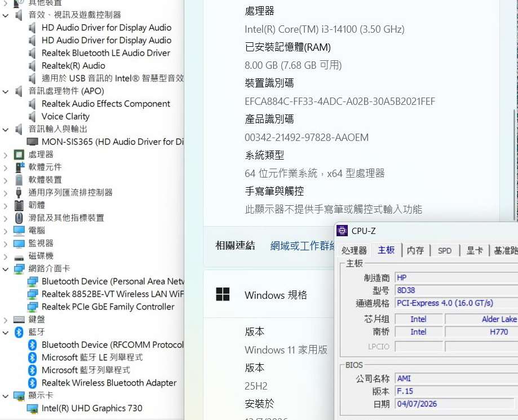Select the Realtek(R) Audio speaker icon
Viewport: 518px width, 420px height.
pos(32,66)
